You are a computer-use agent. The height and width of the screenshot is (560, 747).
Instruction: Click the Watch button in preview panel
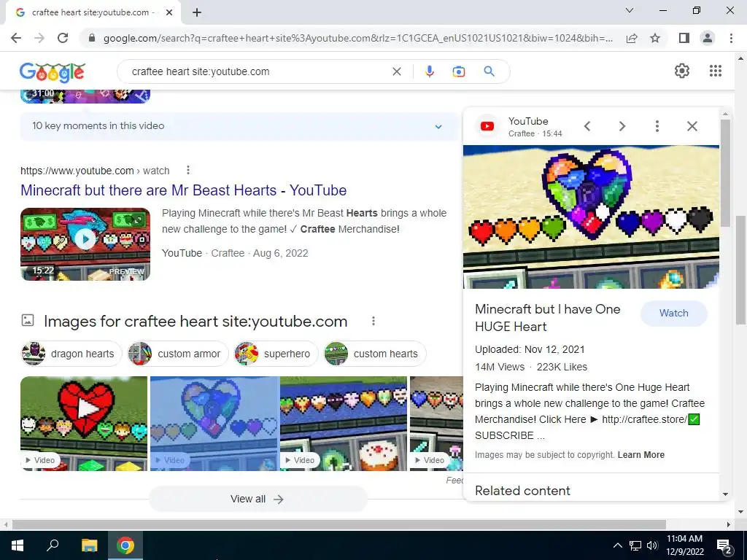673,314
